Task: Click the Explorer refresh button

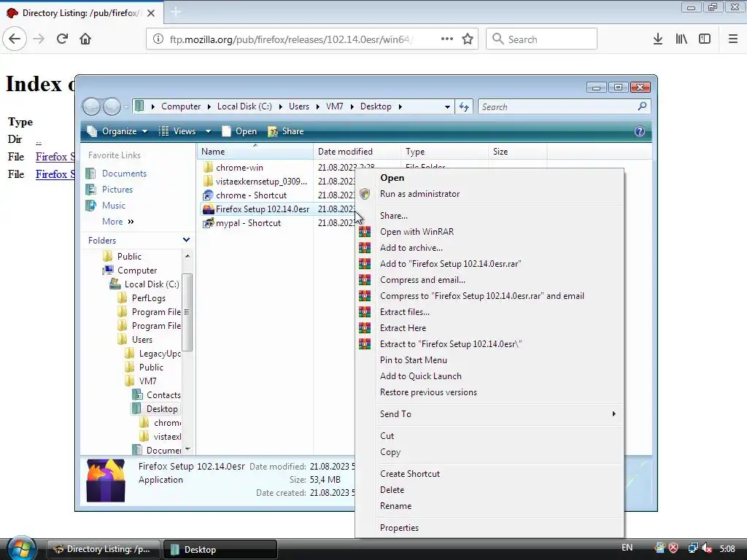Action: pos(464,106)
